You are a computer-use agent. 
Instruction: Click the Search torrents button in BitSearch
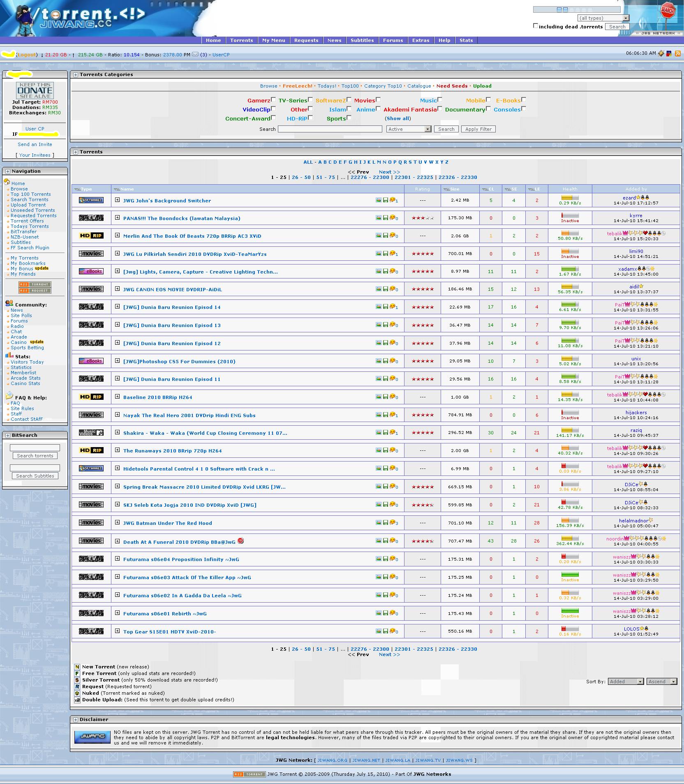tap(35, 456)
